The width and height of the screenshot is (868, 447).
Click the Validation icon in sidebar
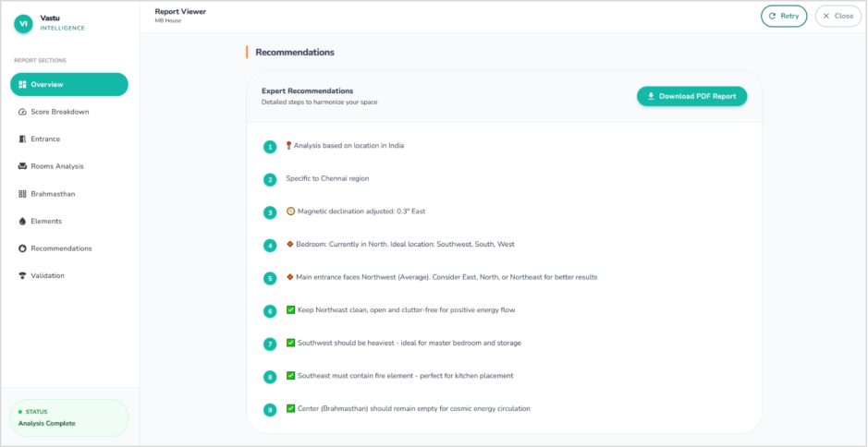point(22,276)
